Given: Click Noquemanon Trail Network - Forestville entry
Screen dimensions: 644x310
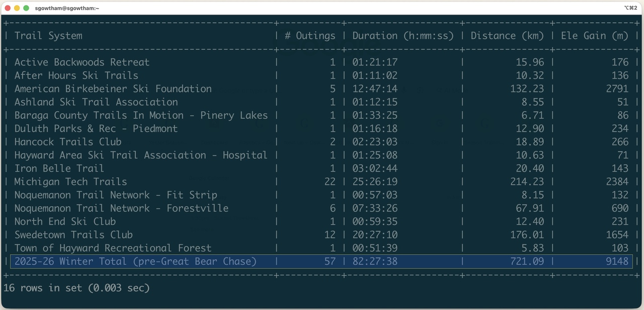Looking at the screenshot, I should [x=121, y=208].
